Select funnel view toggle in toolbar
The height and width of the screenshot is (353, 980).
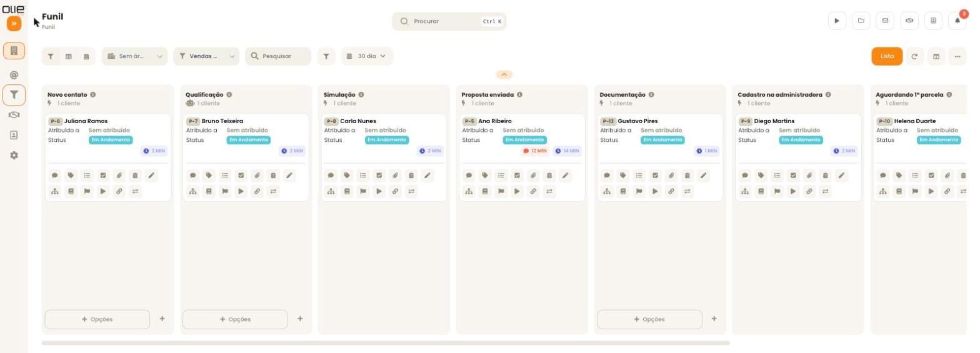(51, 56)
